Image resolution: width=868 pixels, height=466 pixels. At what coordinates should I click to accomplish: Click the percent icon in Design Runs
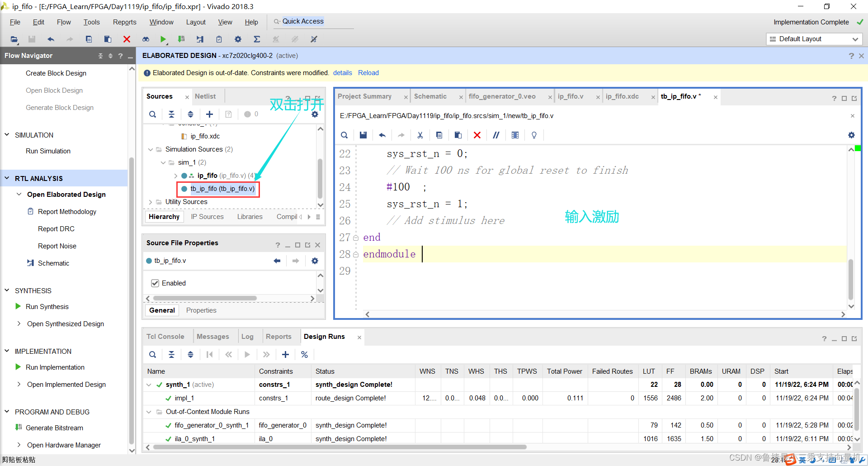tap(305, 355)
